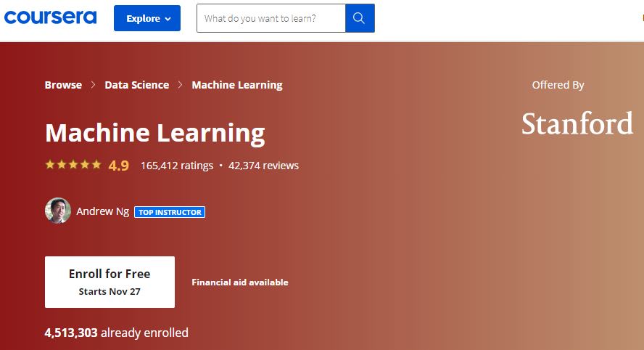The width and height of the screenshot is (644, 350).
Task: Click the Coursera logo
Action: click(x=50, y=17)
